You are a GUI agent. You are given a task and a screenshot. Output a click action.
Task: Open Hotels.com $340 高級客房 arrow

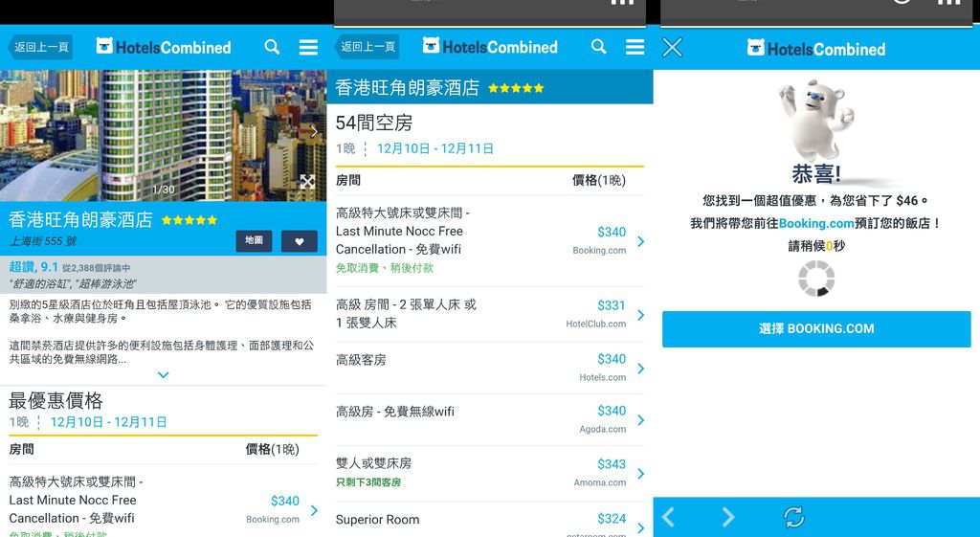(640, 369)
